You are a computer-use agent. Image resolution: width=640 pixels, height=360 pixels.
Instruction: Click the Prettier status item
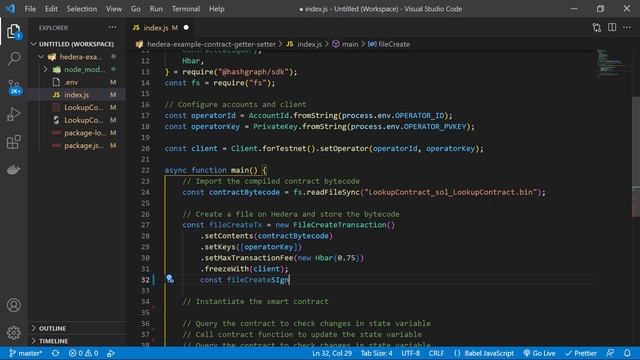pyautogui.click(x=581, y=353)
